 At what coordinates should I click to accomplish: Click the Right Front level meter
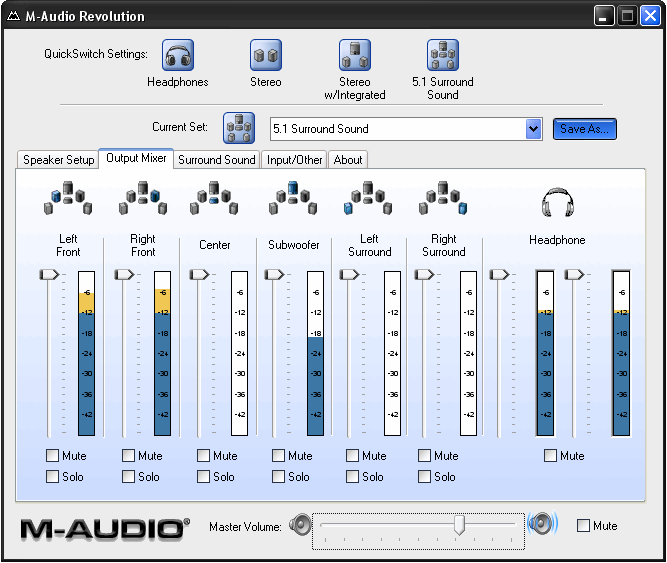coord(162,353)
